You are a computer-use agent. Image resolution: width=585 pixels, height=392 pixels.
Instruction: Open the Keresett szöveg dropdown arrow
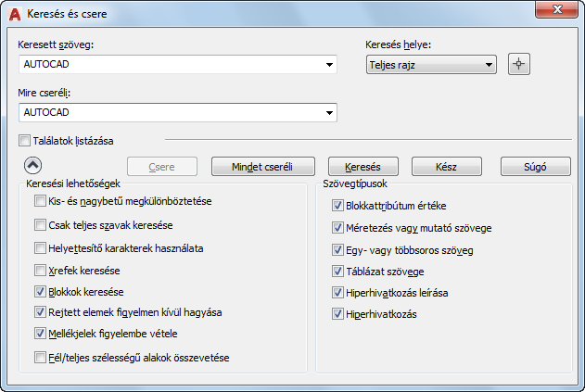click(329, 65)
